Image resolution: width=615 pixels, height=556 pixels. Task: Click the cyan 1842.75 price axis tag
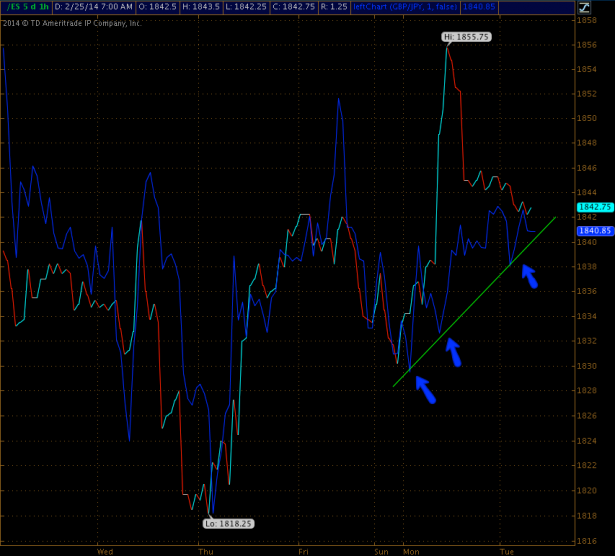[595, 207]
